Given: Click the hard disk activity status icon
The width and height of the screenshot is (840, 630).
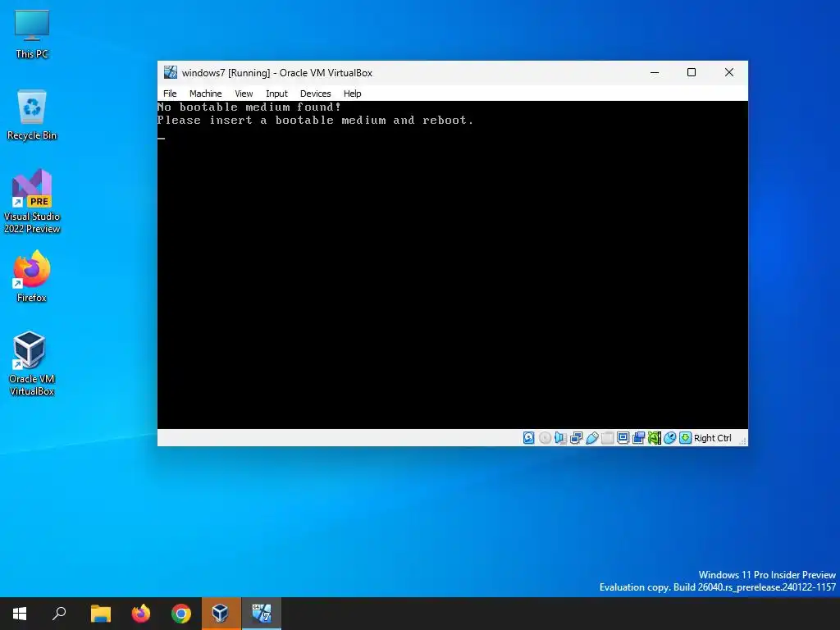Looking at the screenshot, I should coord(529,438).
